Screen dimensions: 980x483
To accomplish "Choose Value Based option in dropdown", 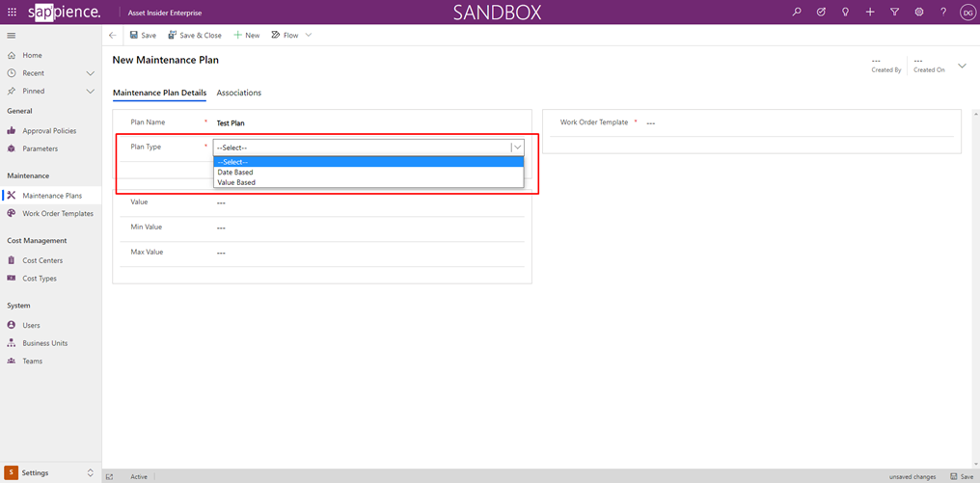I will pos(236,182).
